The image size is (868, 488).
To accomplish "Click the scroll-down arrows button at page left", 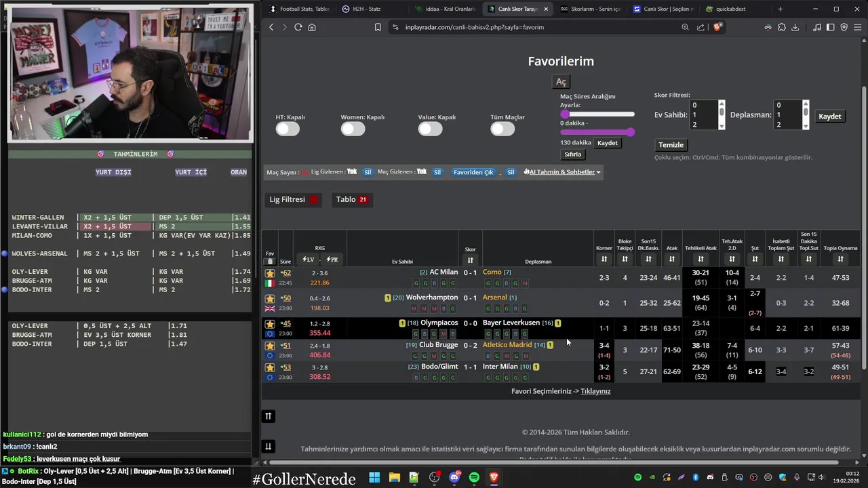I will (269, 446).
